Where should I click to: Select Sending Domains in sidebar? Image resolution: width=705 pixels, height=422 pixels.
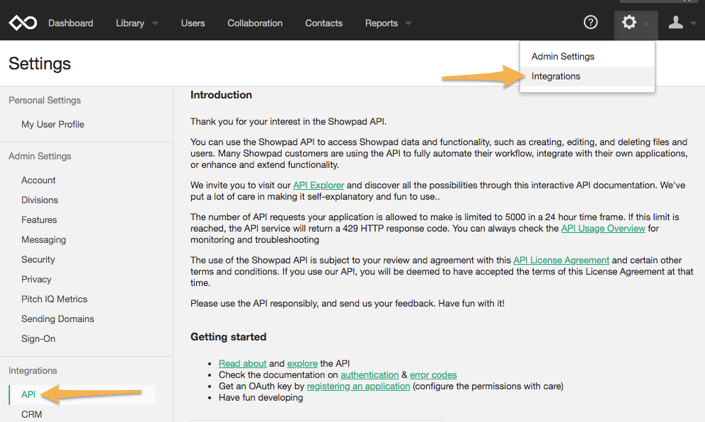click(58, 319)
